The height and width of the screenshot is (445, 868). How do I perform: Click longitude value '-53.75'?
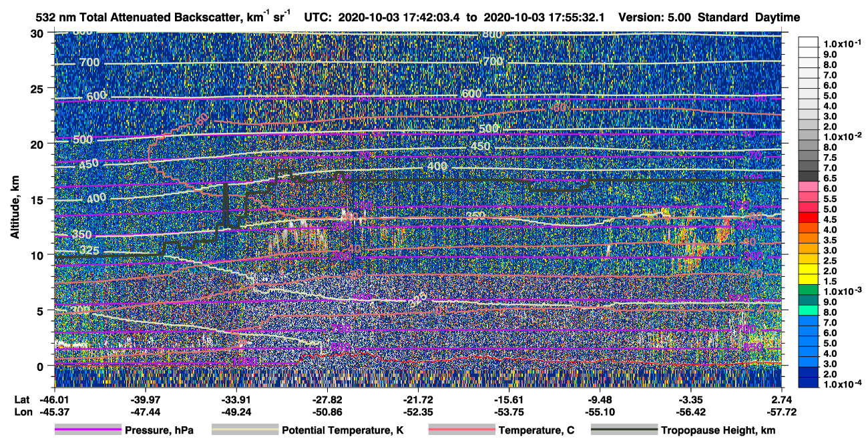(x=509, y=412)
